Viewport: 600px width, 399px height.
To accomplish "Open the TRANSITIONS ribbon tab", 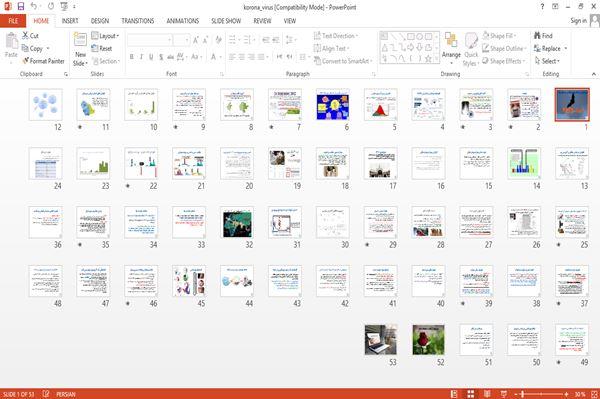I will [138, 21].
